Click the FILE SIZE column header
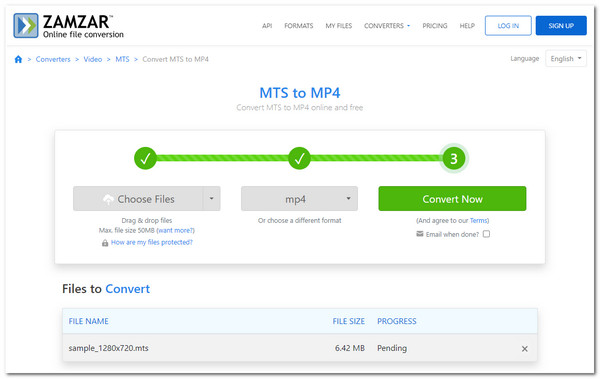The height and width of the screenshot is (379, 600). click(349, 321)
